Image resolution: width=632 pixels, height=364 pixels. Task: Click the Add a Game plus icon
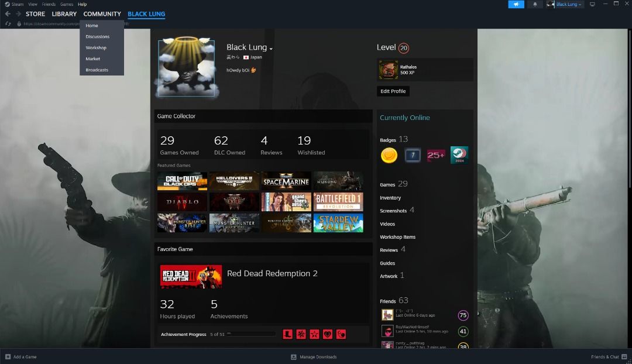pos(8,357)
